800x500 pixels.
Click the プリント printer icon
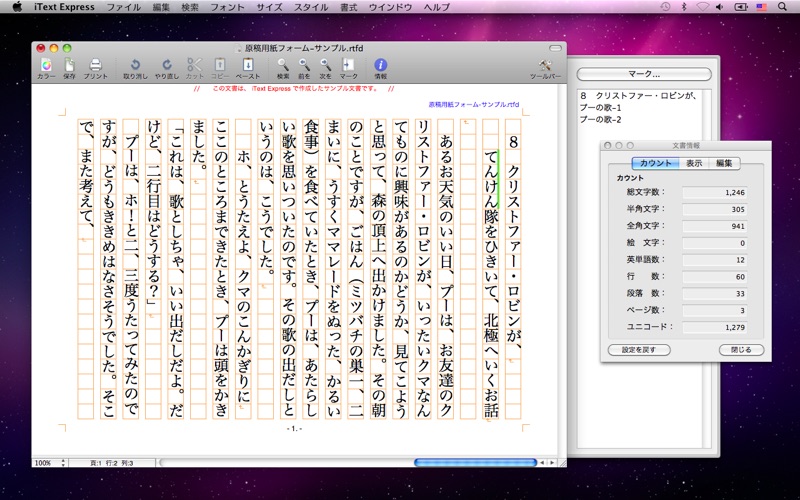tap(95, 65)
